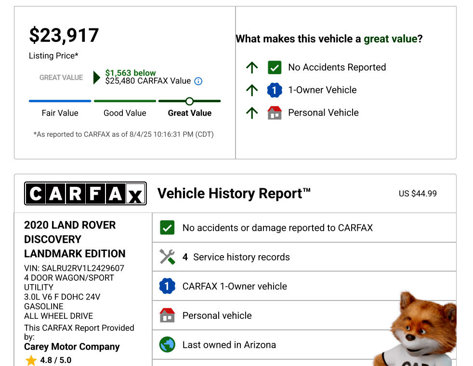Click the Great Value slider marker
The height and width of the screenshot is (366, 473).
click(x=189, y=101)
